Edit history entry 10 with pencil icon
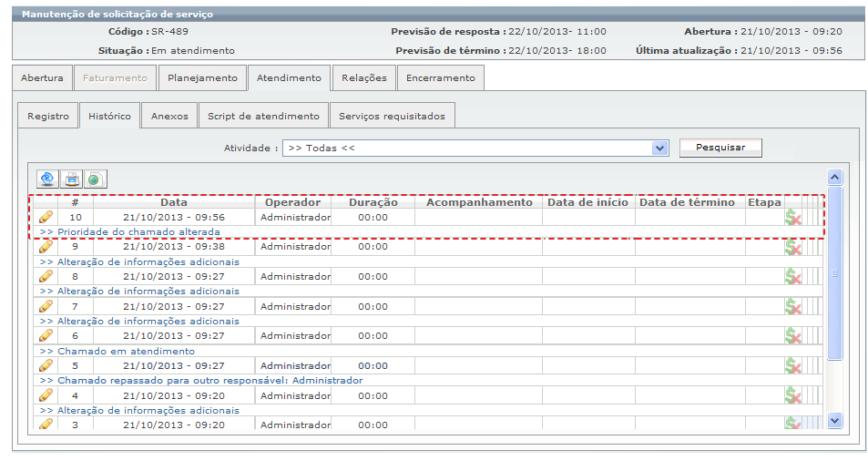This screenshot has width=868, height=471. click(46, 217)
